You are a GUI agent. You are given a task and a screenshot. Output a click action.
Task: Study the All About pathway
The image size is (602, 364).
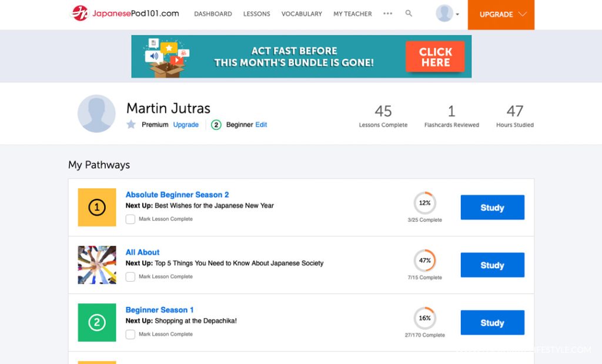point(492,265)
